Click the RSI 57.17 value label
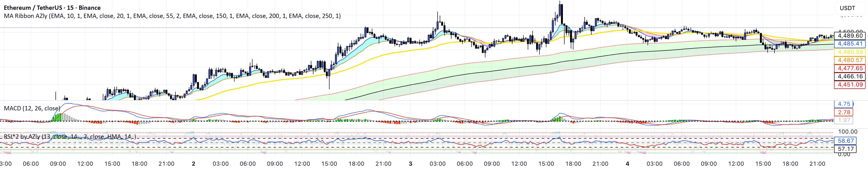Viewport: 868px width, 170px height. [846, 149]
